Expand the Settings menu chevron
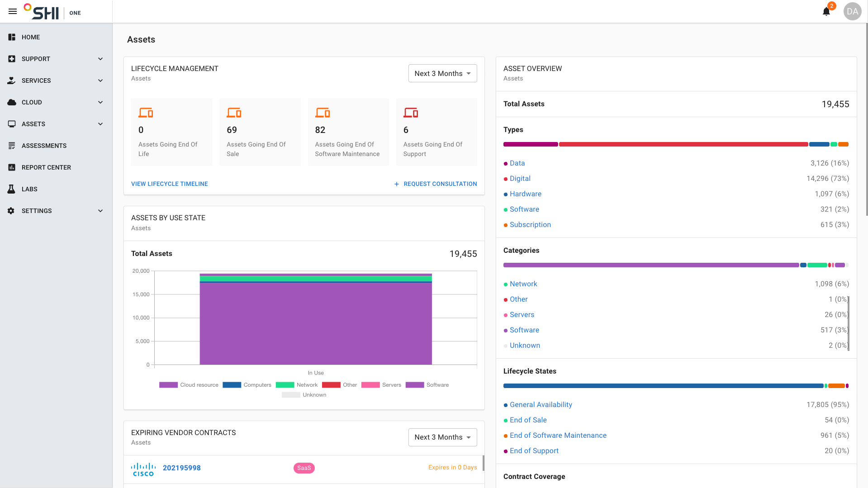This screenshot has width=868, height=488. click(x=100, y=211)
